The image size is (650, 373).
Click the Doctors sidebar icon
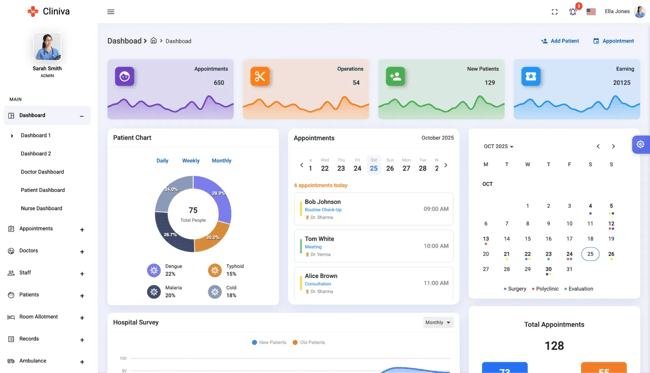click(x=11, y=251)
